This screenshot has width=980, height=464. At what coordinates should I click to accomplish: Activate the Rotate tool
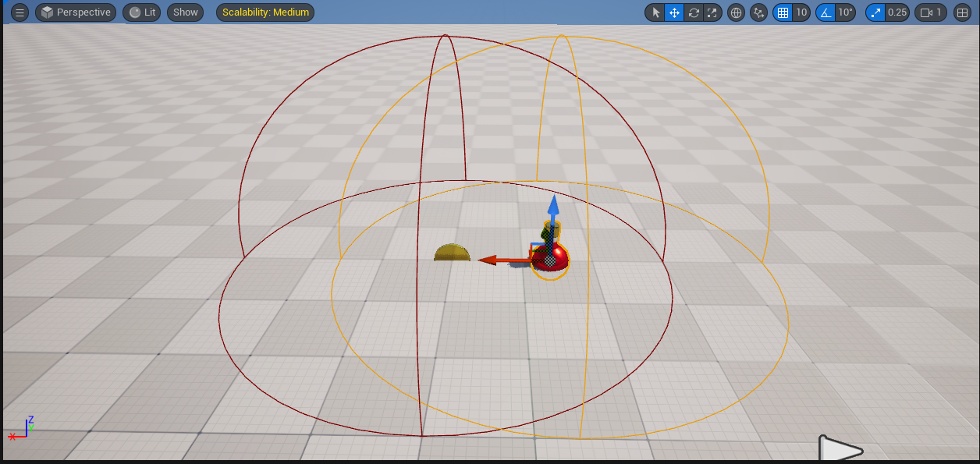tap(693, 12)
